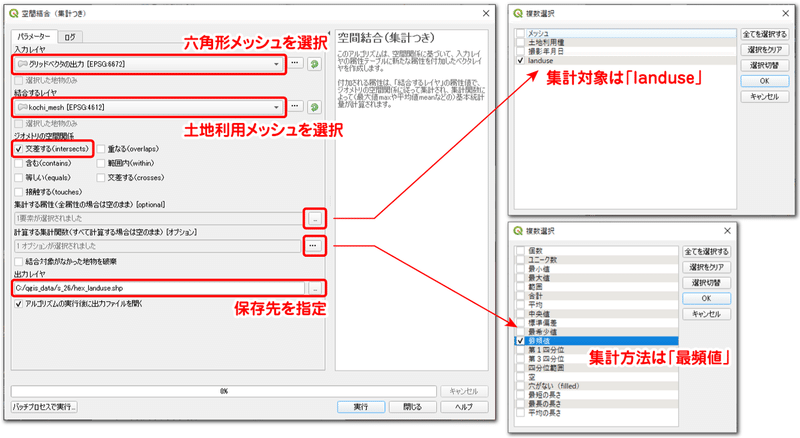This screenshot has height=438, width=800.
Task: Click 全てを選択する in the landuse field dialog
Action: pyautogui.click(x=764, y=34)
